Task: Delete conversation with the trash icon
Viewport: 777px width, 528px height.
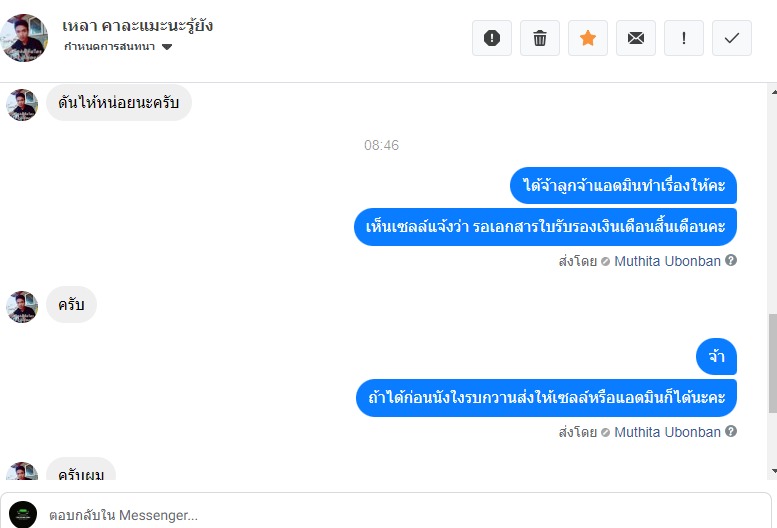Action: click(540, 38)
